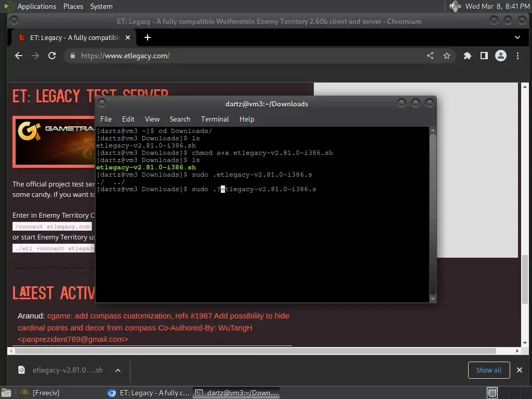Switch to dartz@vm3 terminal taskbar entry

(236, 393)
